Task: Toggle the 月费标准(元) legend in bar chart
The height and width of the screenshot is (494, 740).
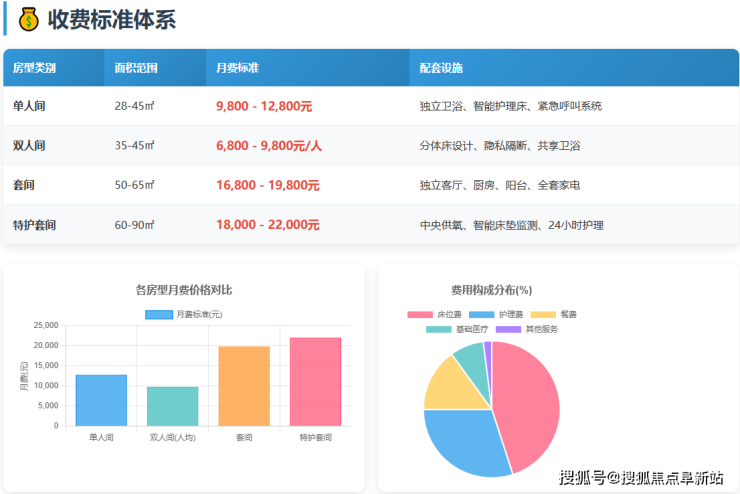Action: pos(184,314)
